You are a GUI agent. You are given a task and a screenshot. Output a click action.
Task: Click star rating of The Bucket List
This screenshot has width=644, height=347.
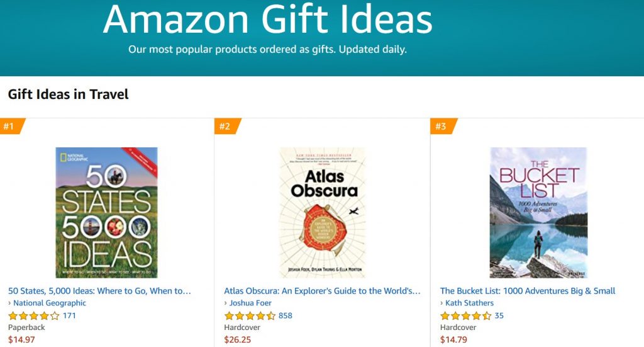point(465,316)
